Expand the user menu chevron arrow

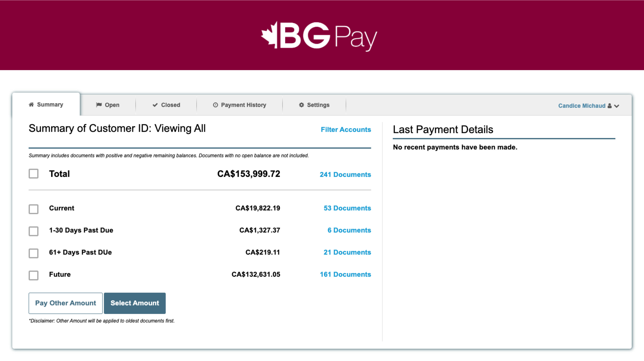(x=617, y=106)
